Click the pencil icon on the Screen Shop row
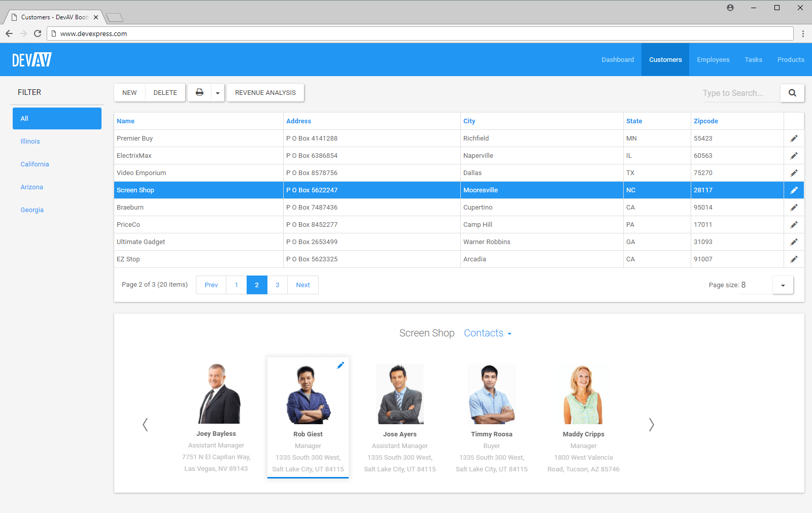Image resolution: width=812 pixels, height=513 pixels. (794, 190)
